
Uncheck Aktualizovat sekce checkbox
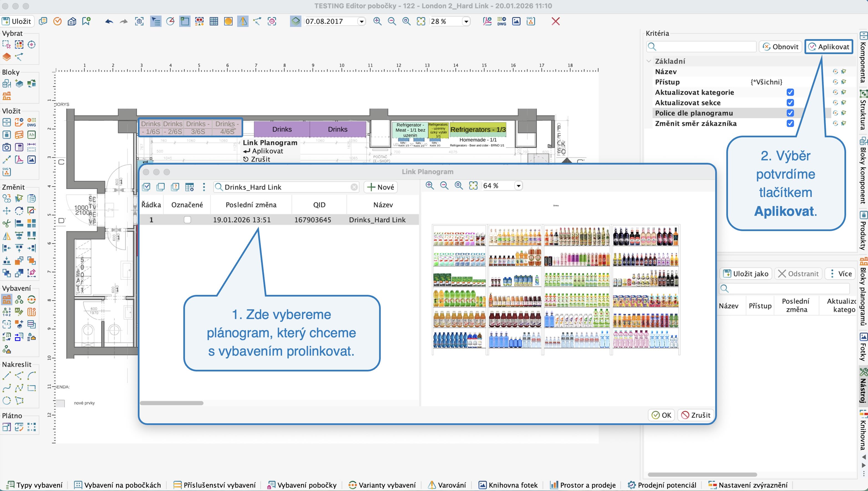pos(790,103)
